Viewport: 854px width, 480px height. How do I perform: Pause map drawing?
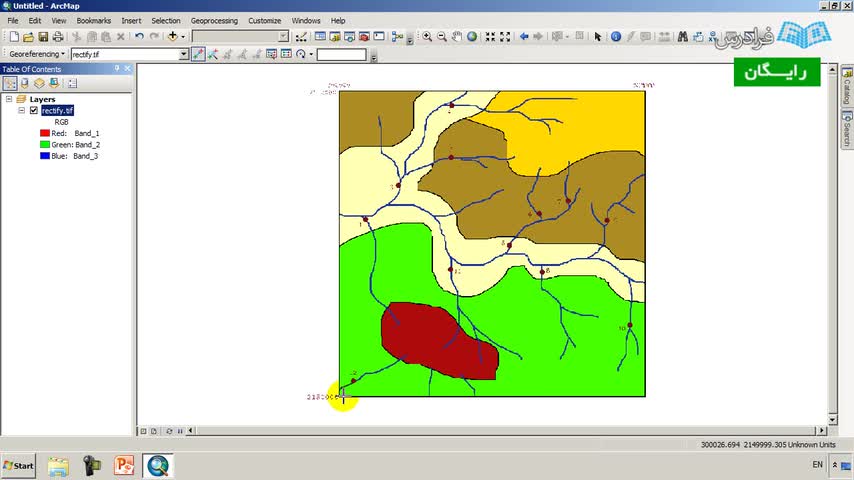(180, 431)
